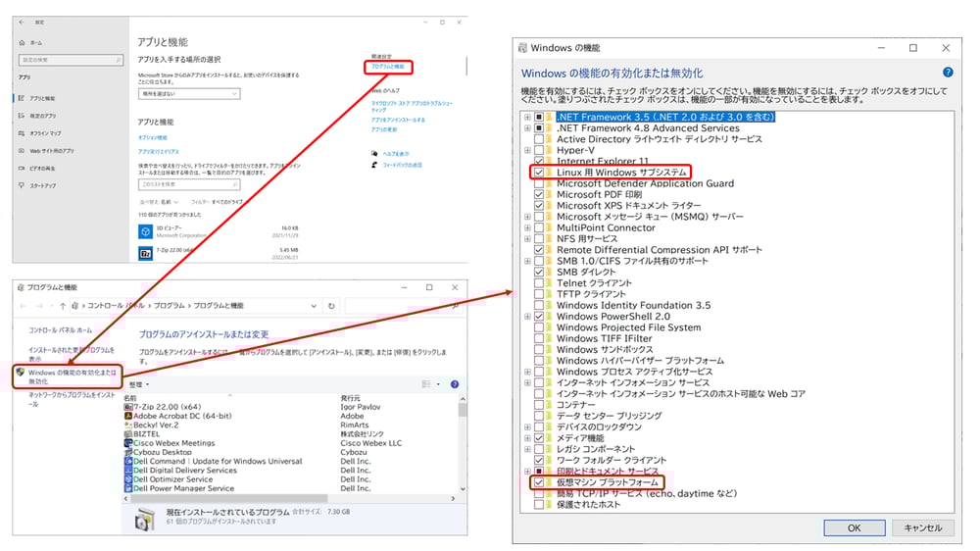Click the フィードバックの送信 person icon

pyautogui.click(x=374, y=165)
